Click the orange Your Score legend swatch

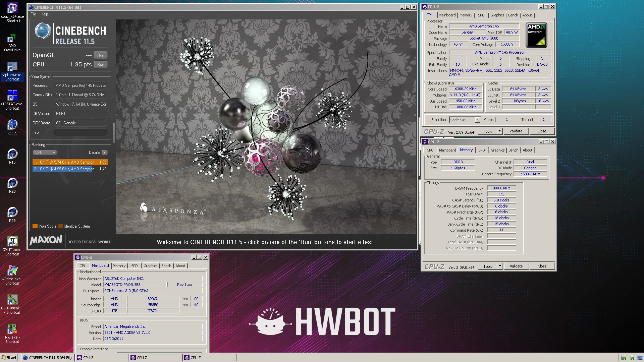[x=35, y=226]
